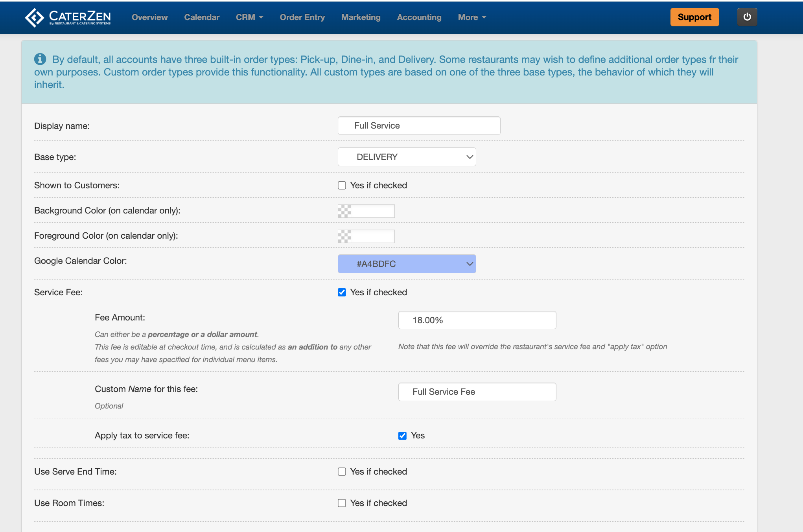The image size is (803, 532).
Task: Open the Order Entry page
Action: pyautogui.click(x=302, y=17)
